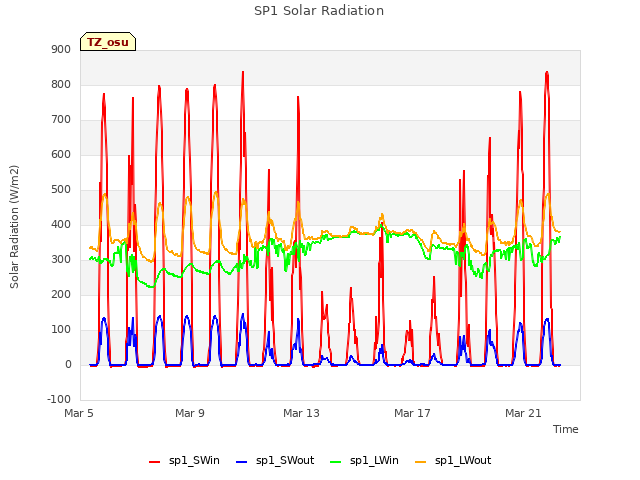Image resolution: width=640 pixels, height=480 pixels.
Task: Click the 0 y-axis tick label
Action: click(68, 365)
